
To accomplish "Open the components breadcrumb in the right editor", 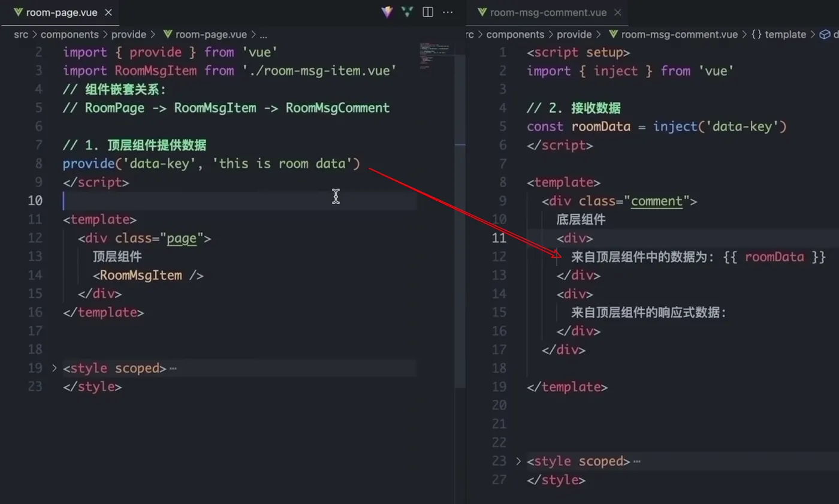I will [x=515, y=35].
